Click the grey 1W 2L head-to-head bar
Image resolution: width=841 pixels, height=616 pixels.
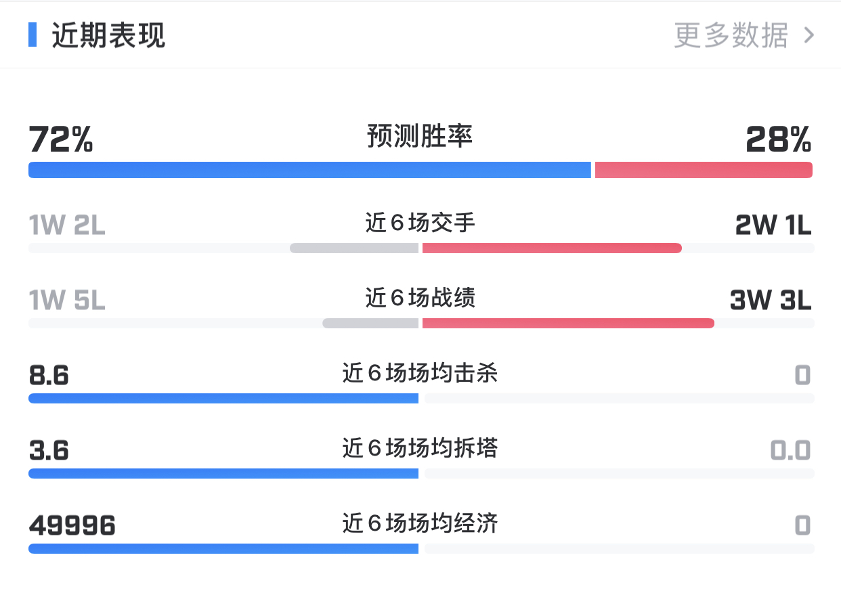354,248
